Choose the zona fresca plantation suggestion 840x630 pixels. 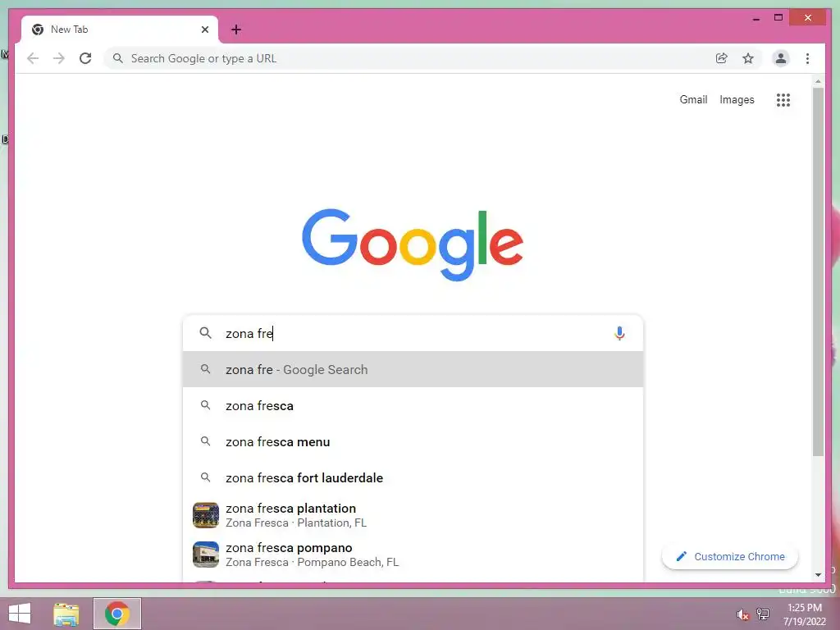pyautogui.click(x=413, y=515)
